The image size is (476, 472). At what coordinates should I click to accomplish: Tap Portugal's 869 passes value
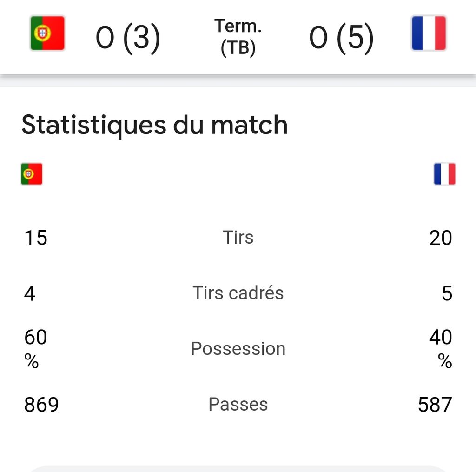pyautogui.click(x=41, y=405)
